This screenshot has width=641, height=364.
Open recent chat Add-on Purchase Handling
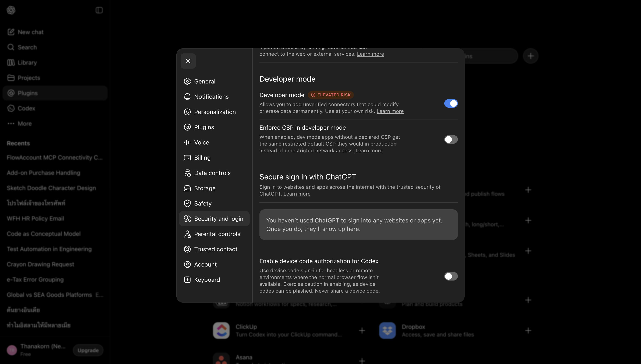pos(55,173)
